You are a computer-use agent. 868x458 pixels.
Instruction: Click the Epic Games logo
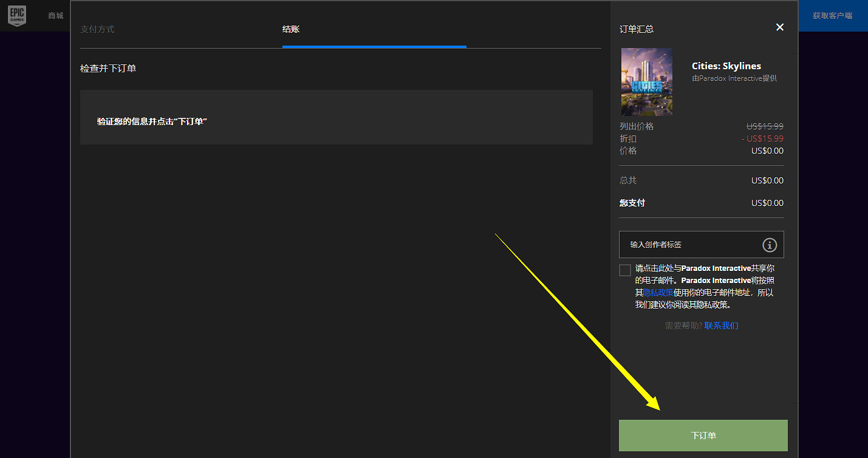16,15
